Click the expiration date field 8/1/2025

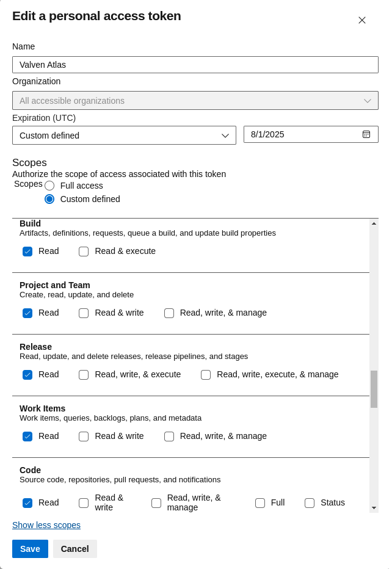[x=311, y=134]
